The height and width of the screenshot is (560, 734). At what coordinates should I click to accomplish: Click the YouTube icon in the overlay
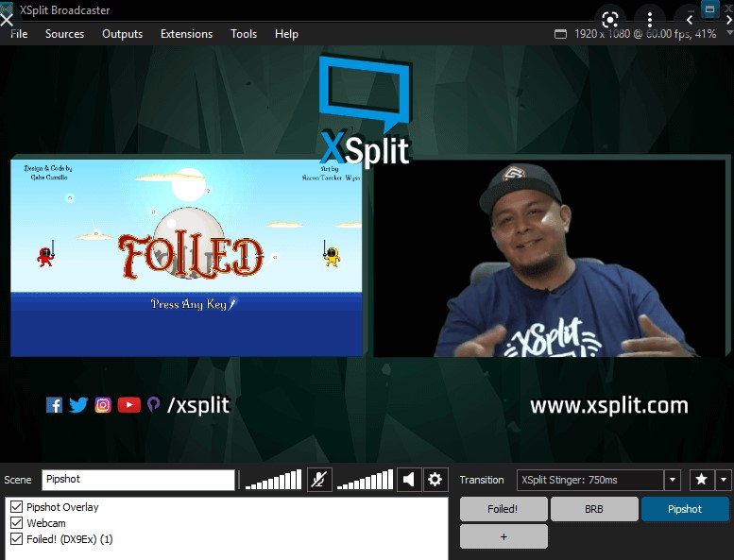tap(129, 405)
